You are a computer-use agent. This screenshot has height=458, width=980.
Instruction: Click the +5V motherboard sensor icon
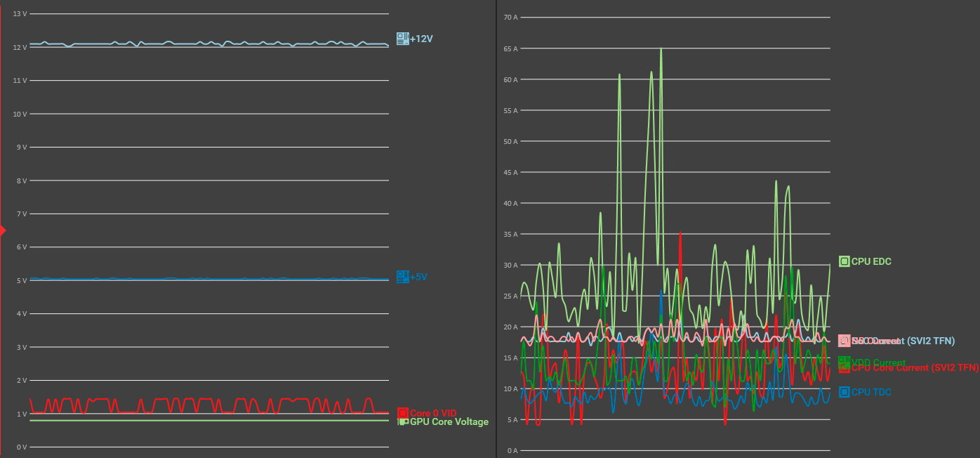(402, 277)
